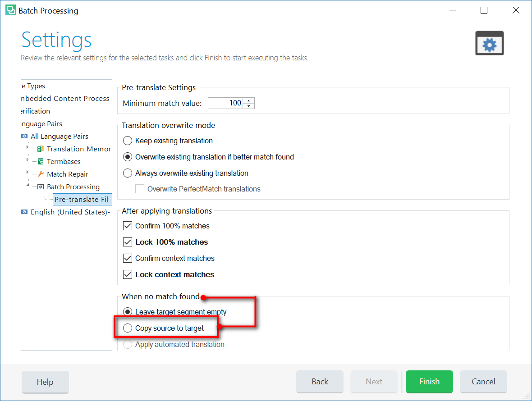
Task: Click the Match Repair wrench icon
Action: click(x=41, y=174)
